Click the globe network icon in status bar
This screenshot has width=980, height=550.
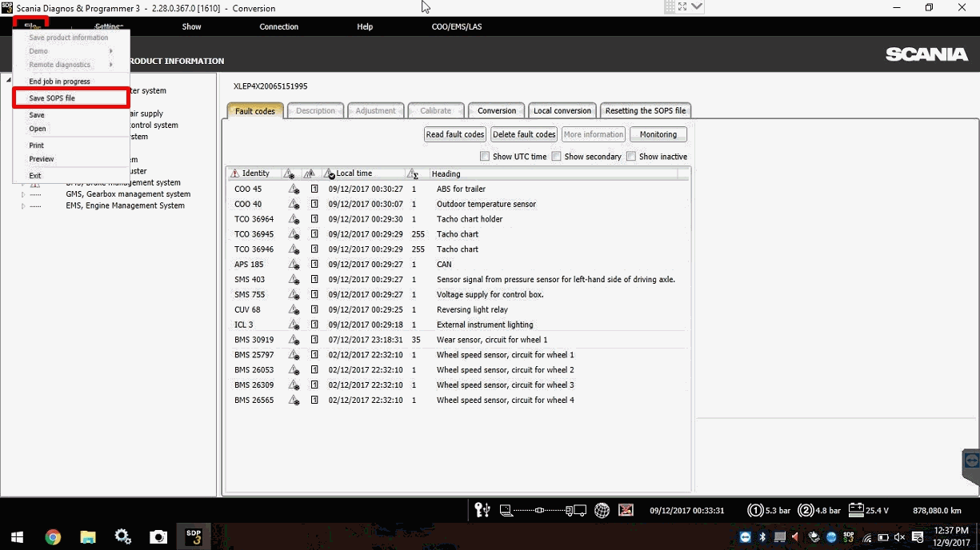[x=602, y=510]
